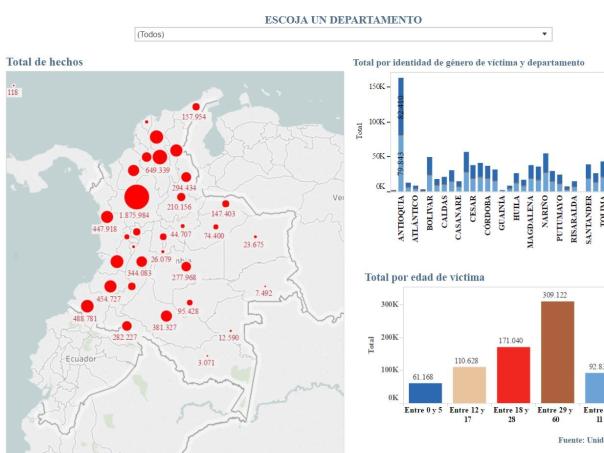Select the 'Entre 0 y 5' blue bar

[x=425, y=393]
